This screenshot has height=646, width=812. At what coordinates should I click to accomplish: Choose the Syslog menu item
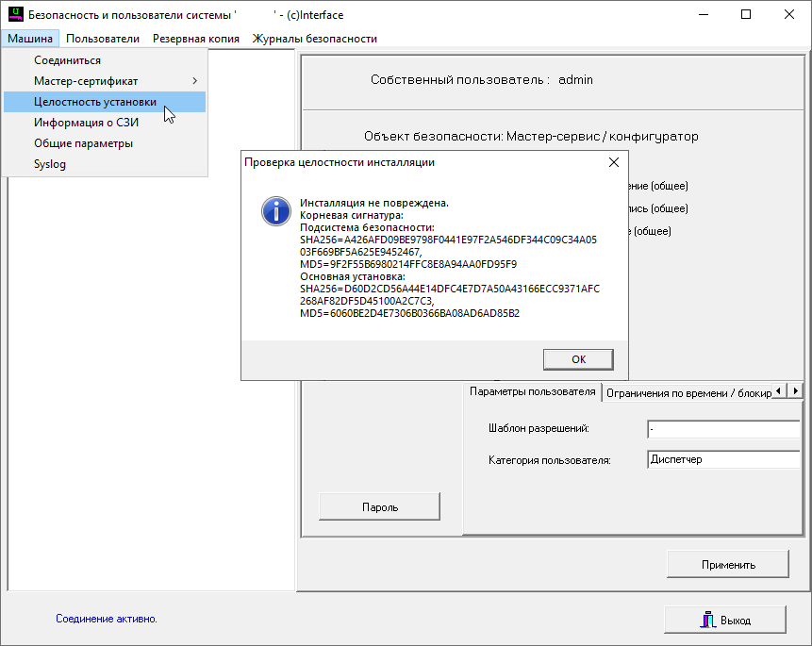pos(50,164)
